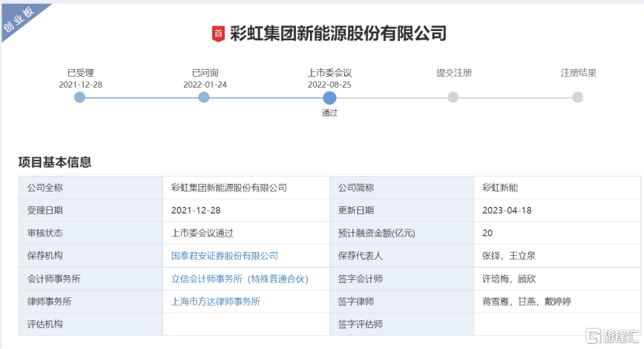Image resolution: width=644 pixels, height=349 pixels.
Task: Click the 评估机构 label cell
Action: pos(91,324)
